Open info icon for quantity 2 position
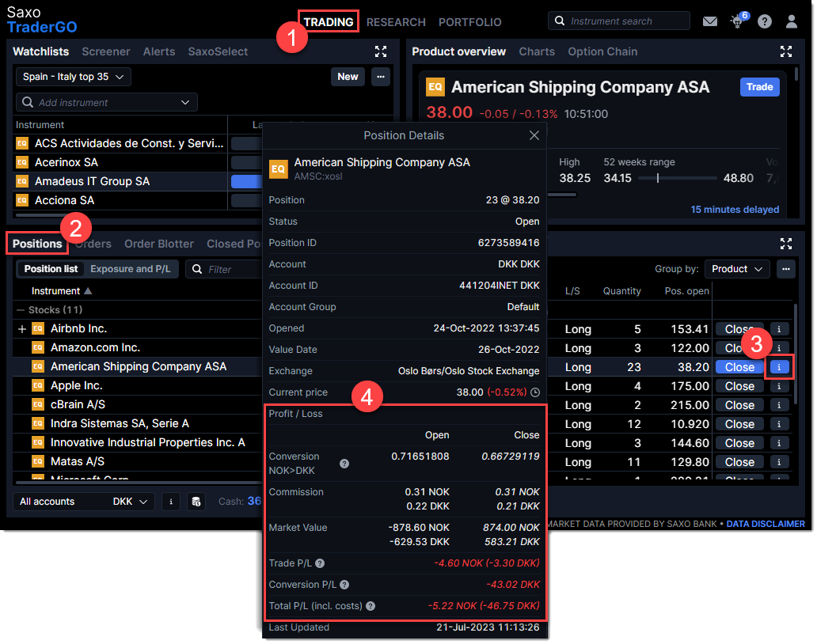 779,405
